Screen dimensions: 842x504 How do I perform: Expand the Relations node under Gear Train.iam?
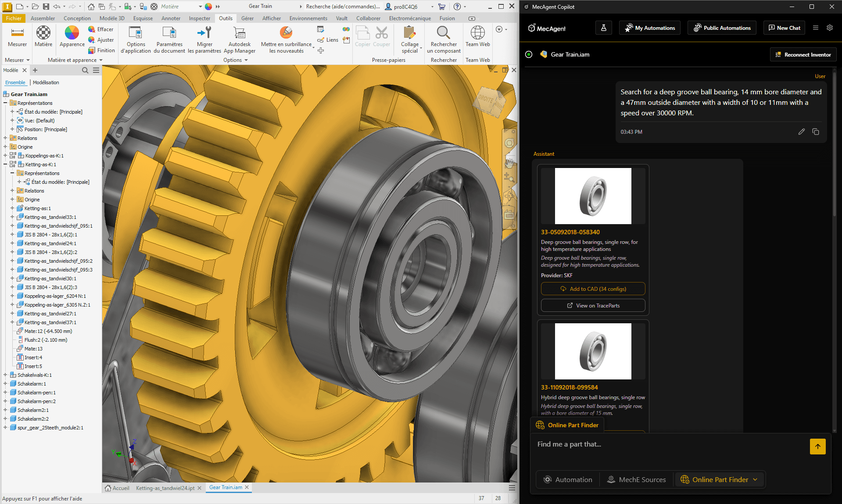tap(5, 138)
